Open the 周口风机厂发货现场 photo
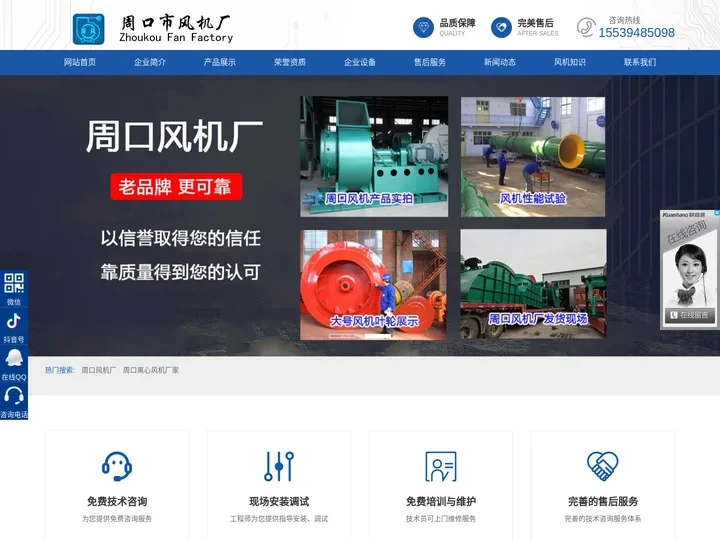720x540 pixels. [533, 284]
